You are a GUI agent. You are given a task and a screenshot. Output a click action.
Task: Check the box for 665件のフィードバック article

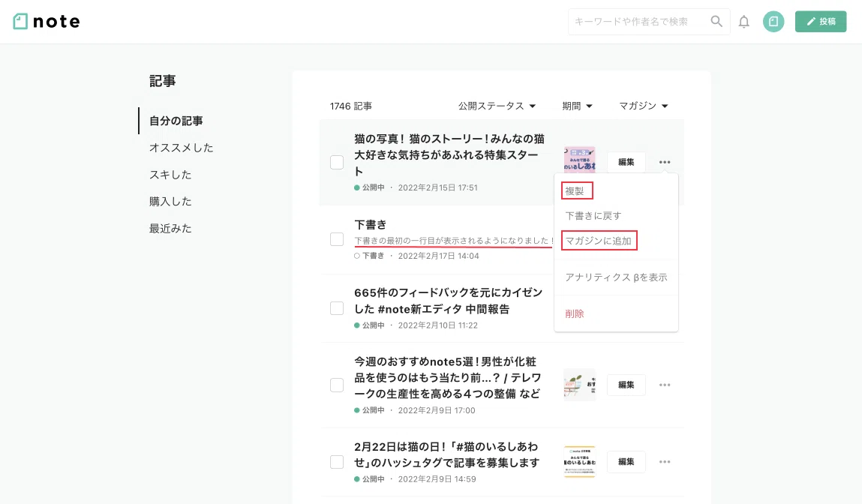(x=337, y=308)
